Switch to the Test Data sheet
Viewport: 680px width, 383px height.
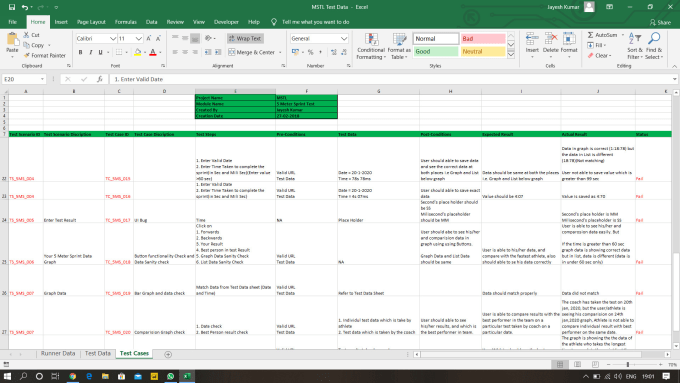click(98, 354)
